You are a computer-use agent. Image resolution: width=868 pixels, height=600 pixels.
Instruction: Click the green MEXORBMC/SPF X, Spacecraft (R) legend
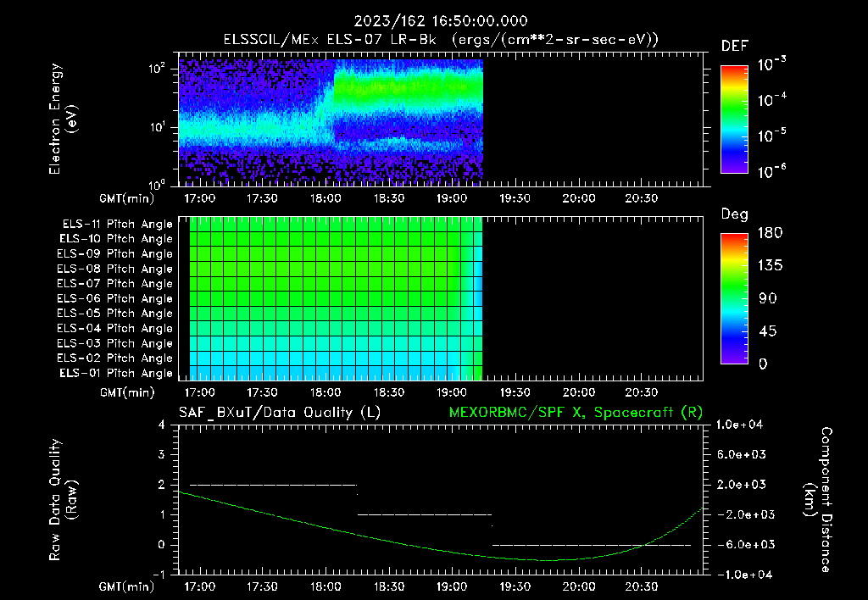click(x=576, y=413)
